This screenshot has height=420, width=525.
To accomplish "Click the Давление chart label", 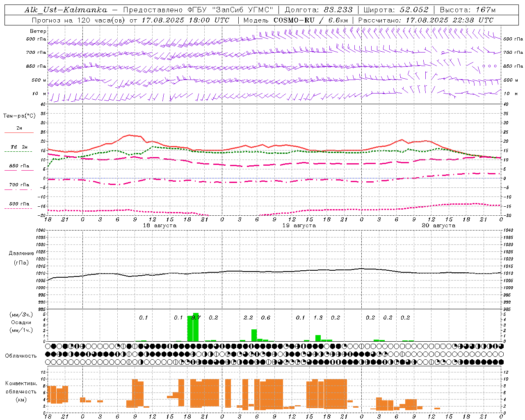I will point(21,253).
